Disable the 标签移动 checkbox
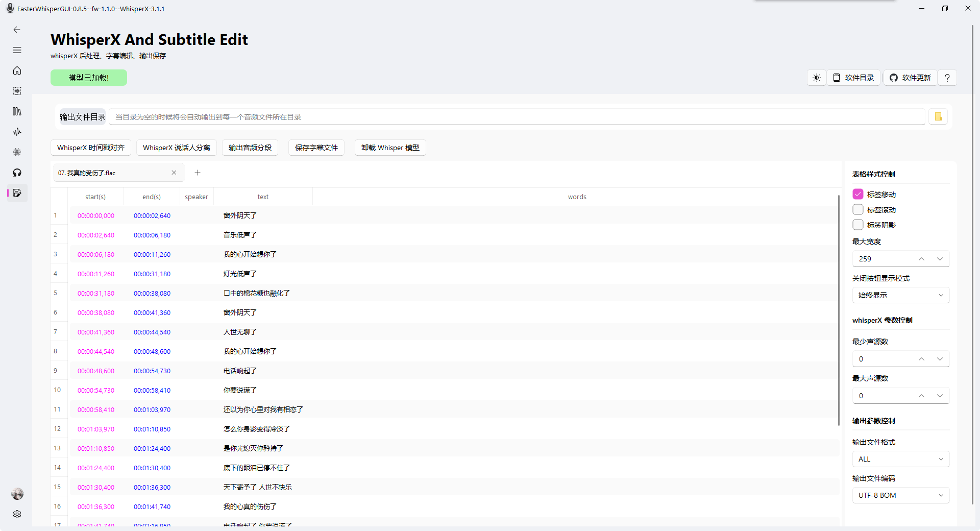Screen dimensions: 980x531 [858, 194]
